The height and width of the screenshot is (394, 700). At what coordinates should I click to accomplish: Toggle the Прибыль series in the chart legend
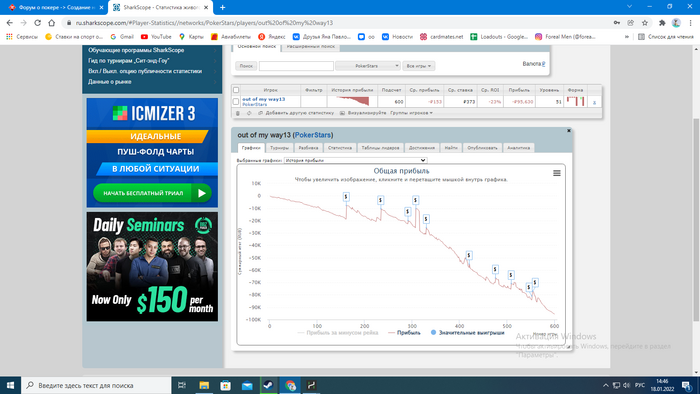pyautogui.click(x=404, y=333)
